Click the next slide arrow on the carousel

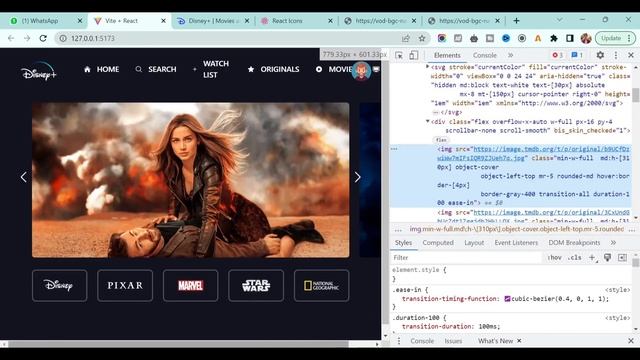point(358,177)
